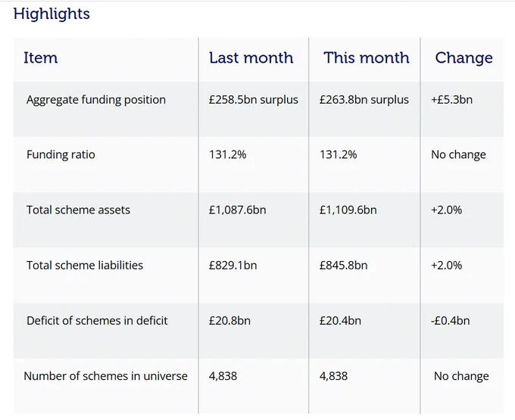Select the +£5.3bn change value

(x=451, y=100)
